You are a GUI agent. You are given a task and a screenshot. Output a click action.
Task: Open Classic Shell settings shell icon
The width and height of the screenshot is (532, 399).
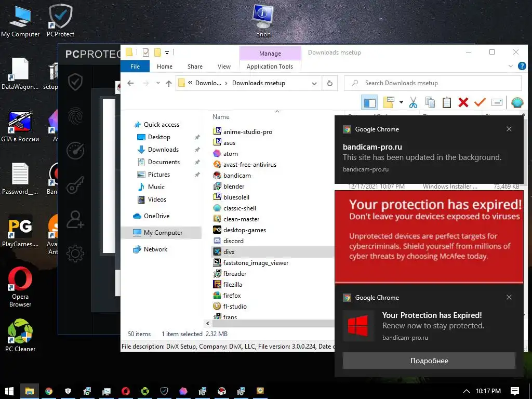pyautogui.click(x=517, y=102)
